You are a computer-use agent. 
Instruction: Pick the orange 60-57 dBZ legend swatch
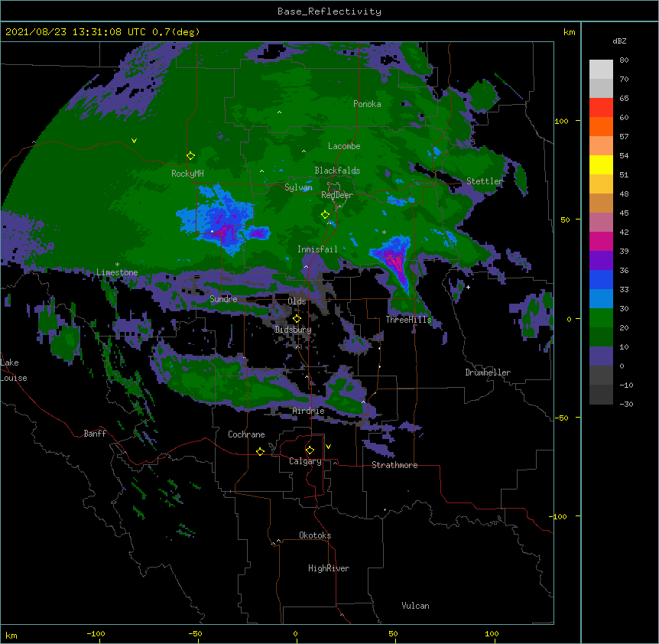pos(601,126)
